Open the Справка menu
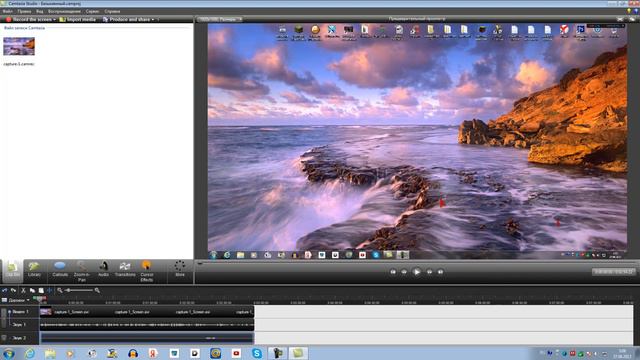Screen dimensions: 640x360 click(112, 11)
